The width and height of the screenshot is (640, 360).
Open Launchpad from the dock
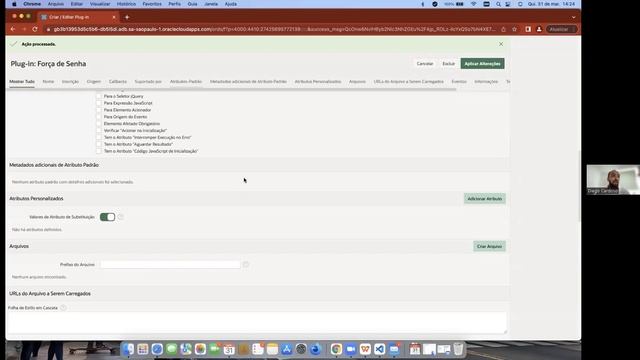pyautogui.click(x=143, y=349)
